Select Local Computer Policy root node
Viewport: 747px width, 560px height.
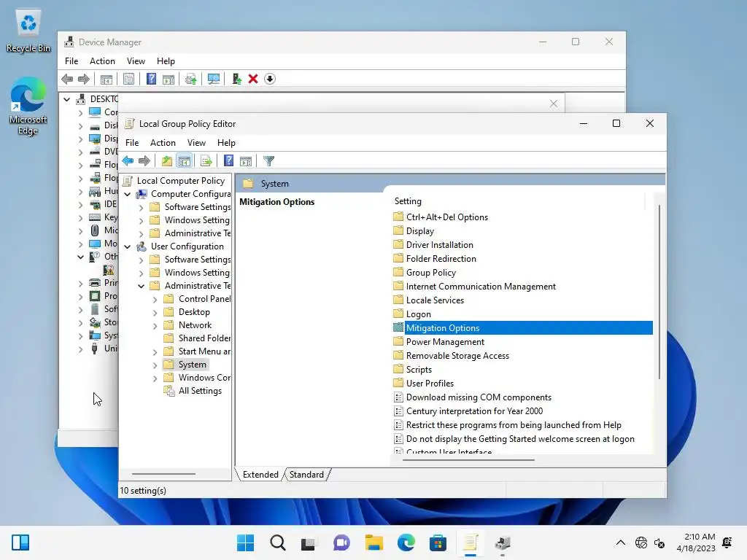pos(181,181)
